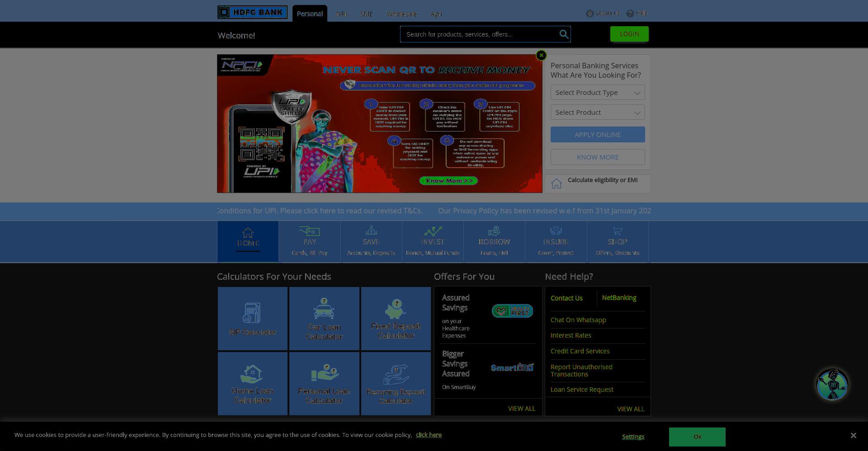The image size is (868, 451).
Task: Open the chatbot assistant avatar
Action: click(x=832, y=385)
